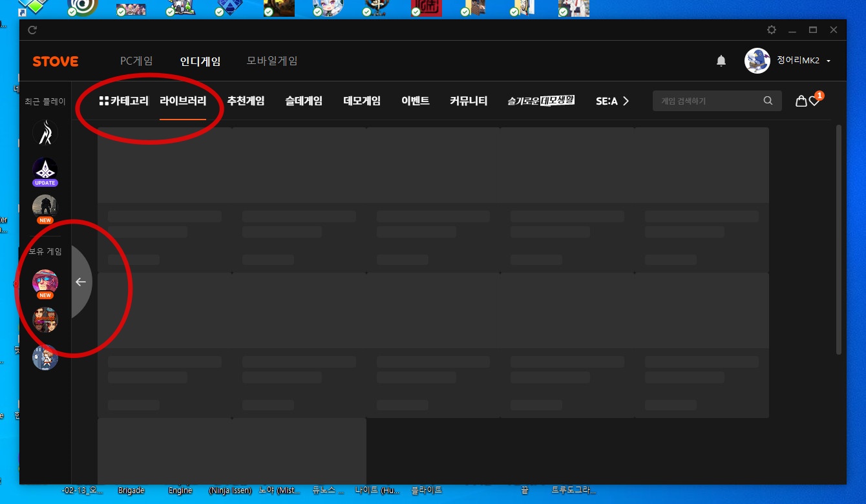The height and width of the screenshot is (504, 866).
Task: Switch to the 라이브러리 tab
Action: 183,101
